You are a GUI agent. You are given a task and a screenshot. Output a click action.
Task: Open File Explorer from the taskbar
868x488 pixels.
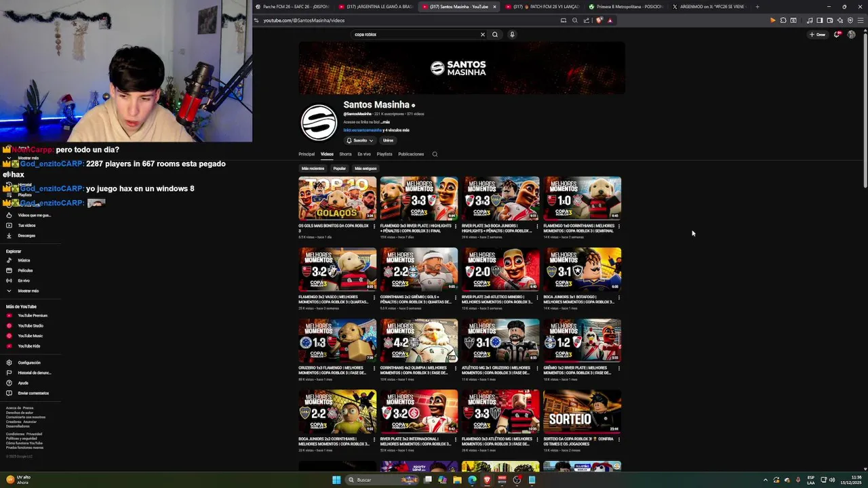(458, 480)
